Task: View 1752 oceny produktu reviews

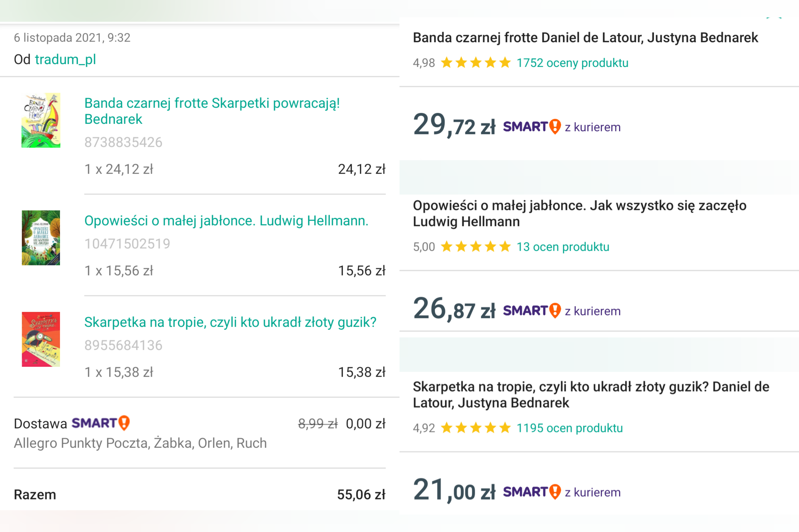Action: (x=572, y=63)
